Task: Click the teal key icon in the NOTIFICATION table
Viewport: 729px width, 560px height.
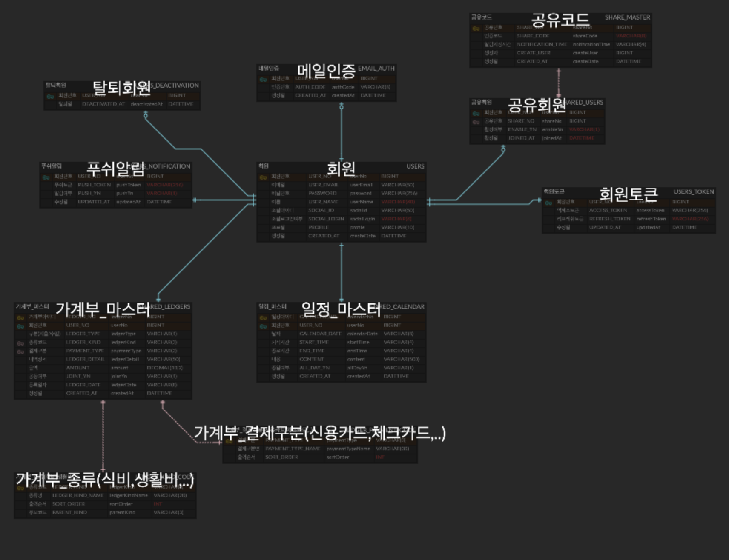Action: point(46,177)
